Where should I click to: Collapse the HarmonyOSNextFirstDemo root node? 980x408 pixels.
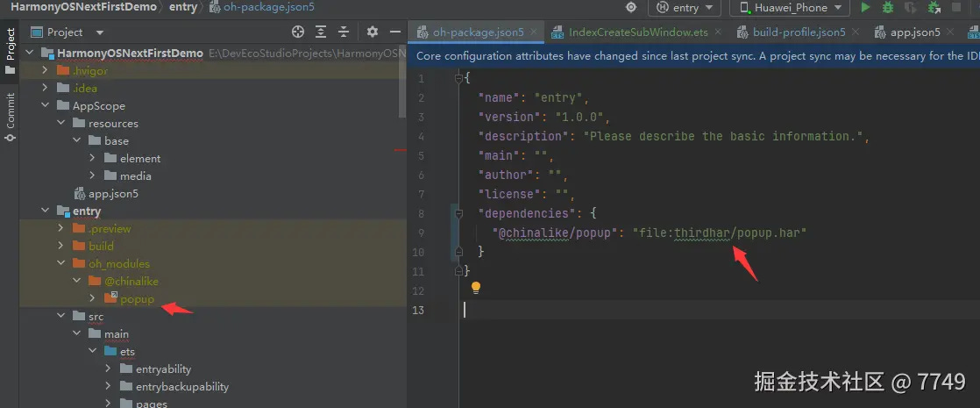pos(31,54)
